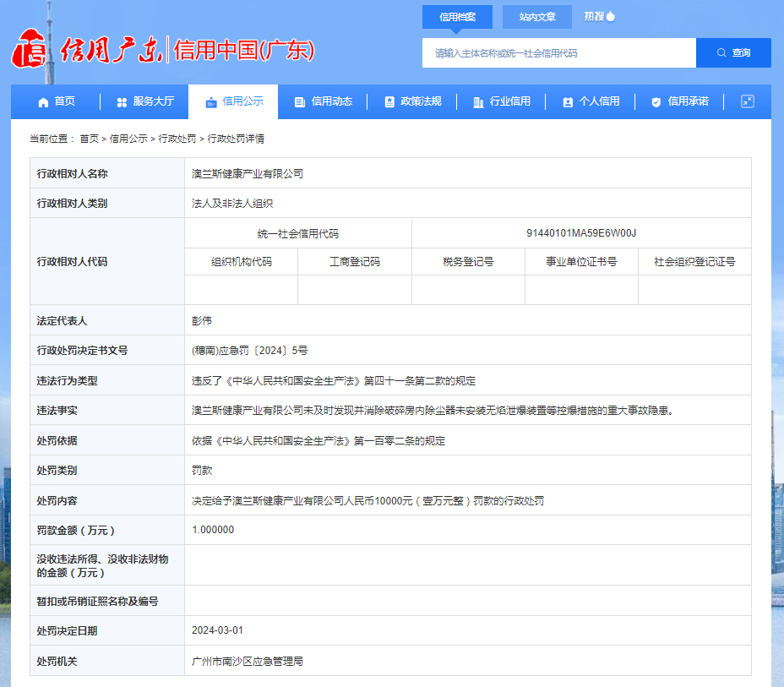Click the shield icon beside 信用承诺

click(x=656, y=102)
